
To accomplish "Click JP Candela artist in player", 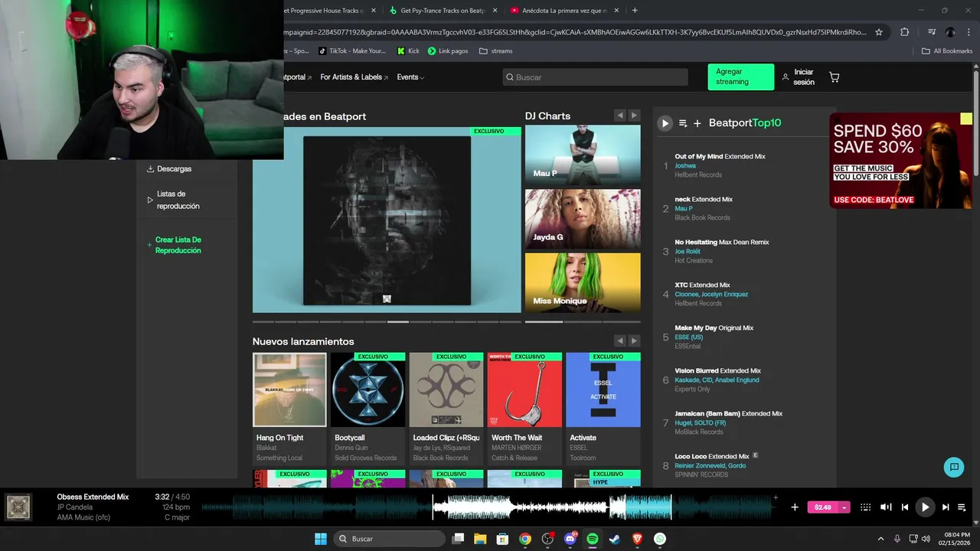I will [x=74, y=507].
